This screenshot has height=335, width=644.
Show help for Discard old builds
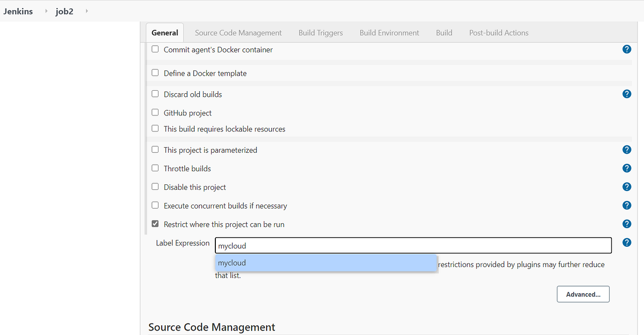626,94
